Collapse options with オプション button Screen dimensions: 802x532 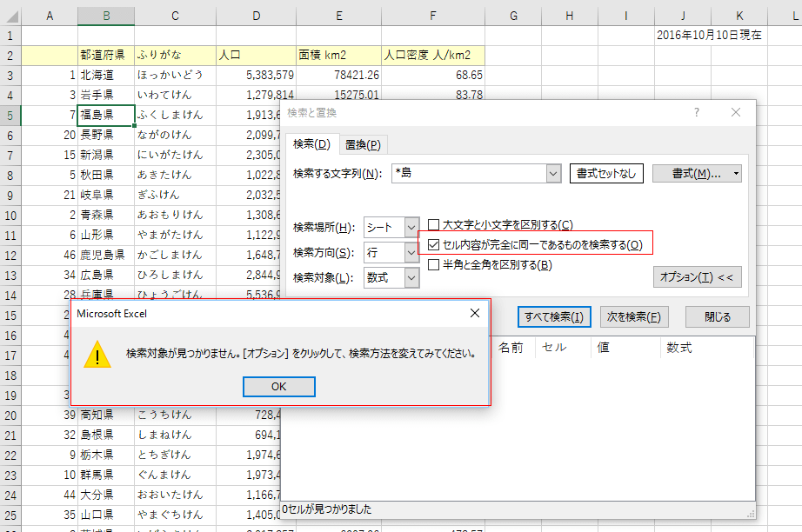click(x=697, y=277)
